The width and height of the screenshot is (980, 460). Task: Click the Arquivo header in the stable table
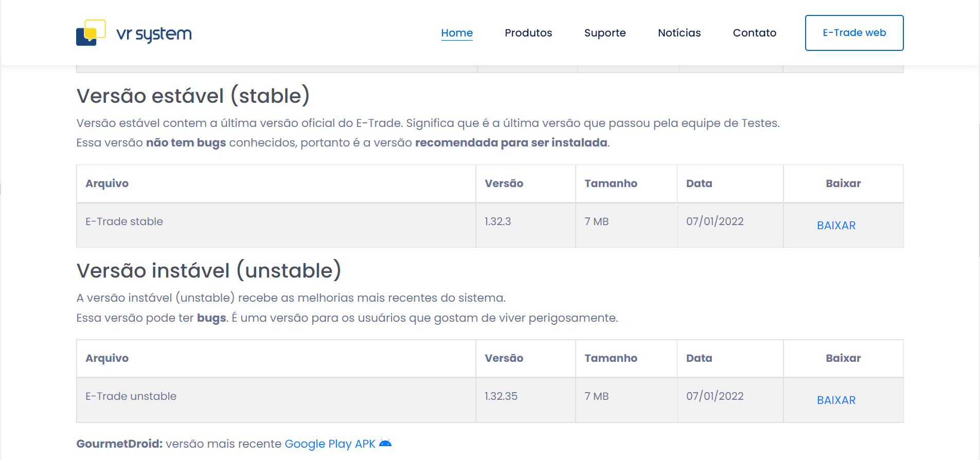tap(107, 183)
